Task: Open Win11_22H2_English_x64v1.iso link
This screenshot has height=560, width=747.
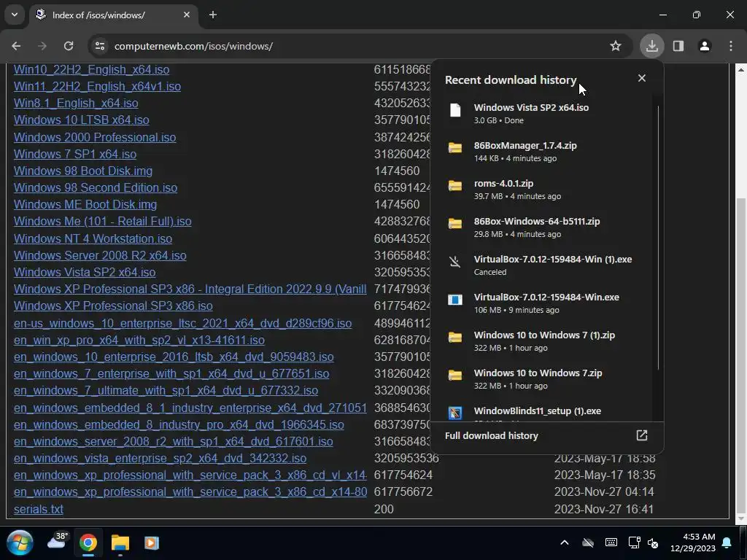Action: coord(97,86)
